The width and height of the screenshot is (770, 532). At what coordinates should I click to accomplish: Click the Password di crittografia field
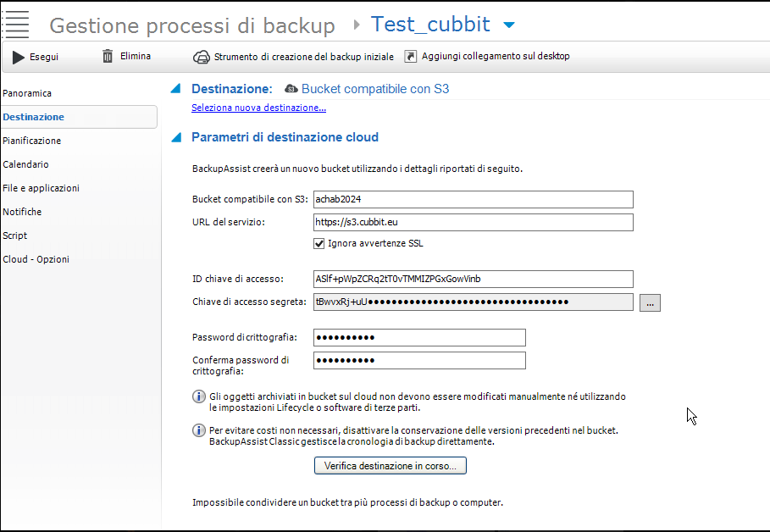tap(419, 337)
